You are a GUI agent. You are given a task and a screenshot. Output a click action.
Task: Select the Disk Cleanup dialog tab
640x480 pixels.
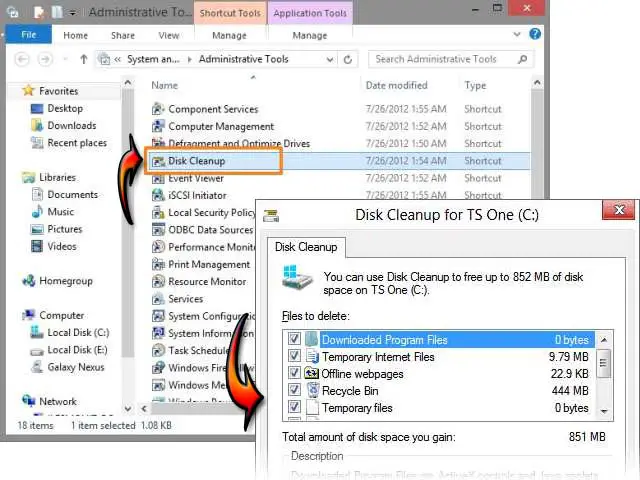click(x=306, y=247)
